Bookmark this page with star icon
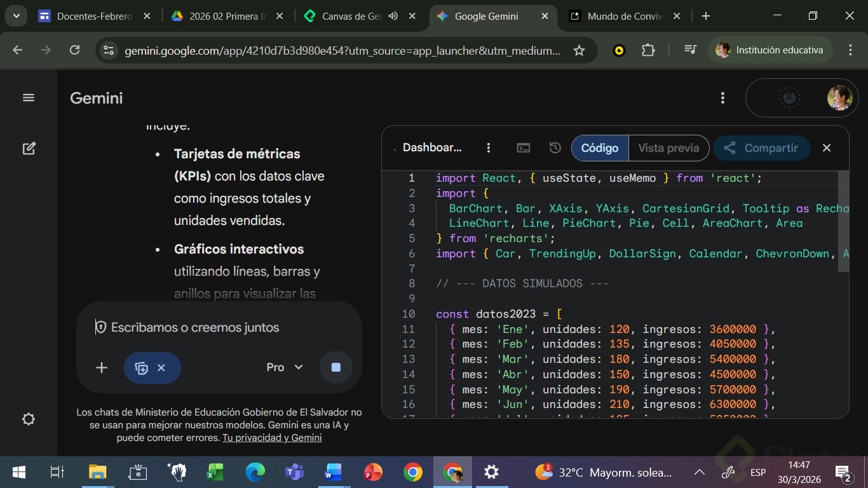The image size is (868, 488). tap(579, 50)
